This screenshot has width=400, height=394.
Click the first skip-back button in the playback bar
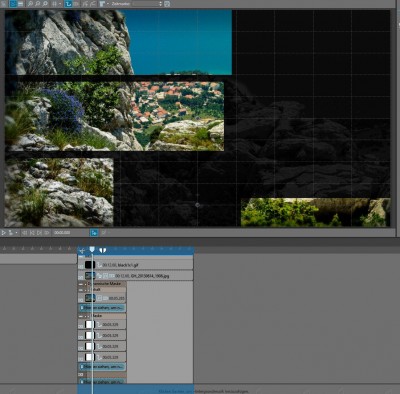(24, 233)
